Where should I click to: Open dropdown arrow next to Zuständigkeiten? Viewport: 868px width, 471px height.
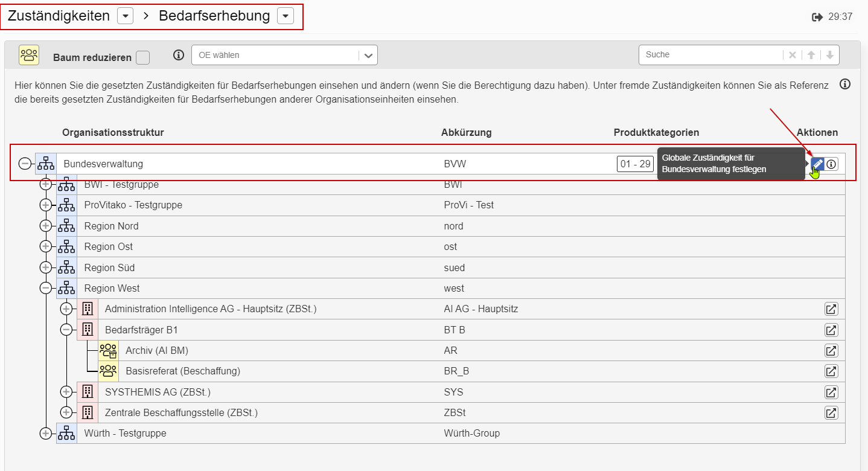coord(125,16)
